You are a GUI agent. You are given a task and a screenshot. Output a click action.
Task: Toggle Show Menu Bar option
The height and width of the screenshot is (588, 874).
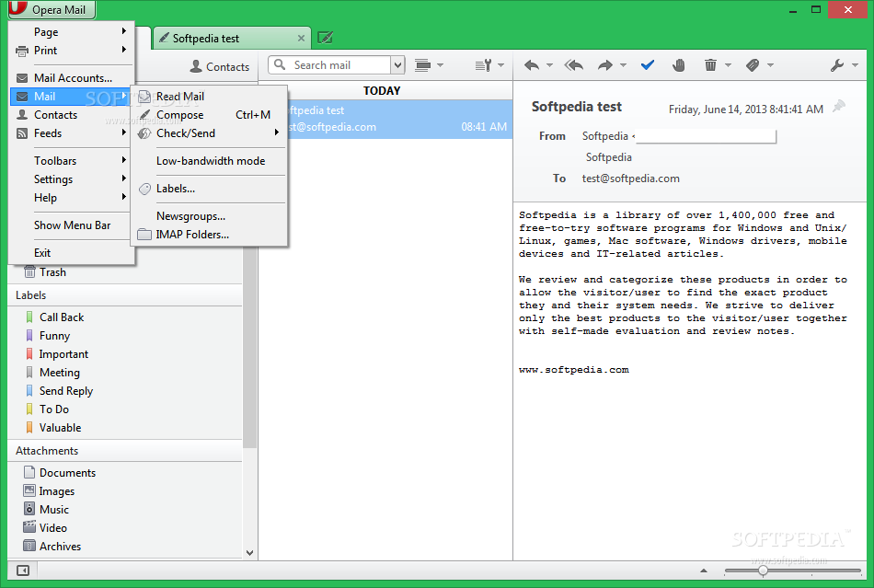[72, 225]
